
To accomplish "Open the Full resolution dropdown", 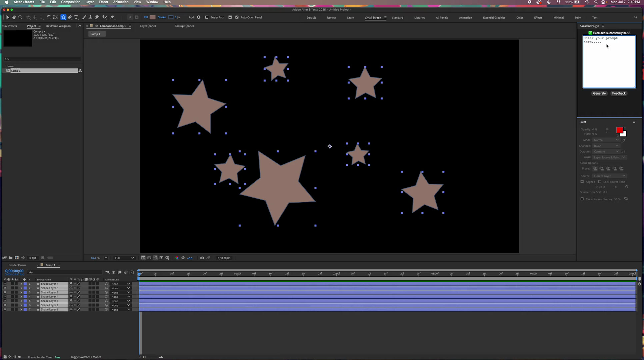I will (124, 258).
